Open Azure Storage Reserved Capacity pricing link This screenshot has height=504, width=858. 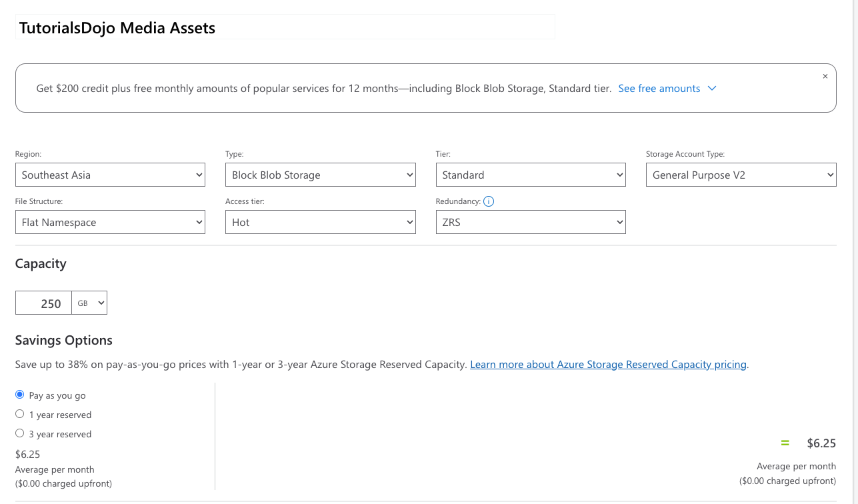pos(608,365)
